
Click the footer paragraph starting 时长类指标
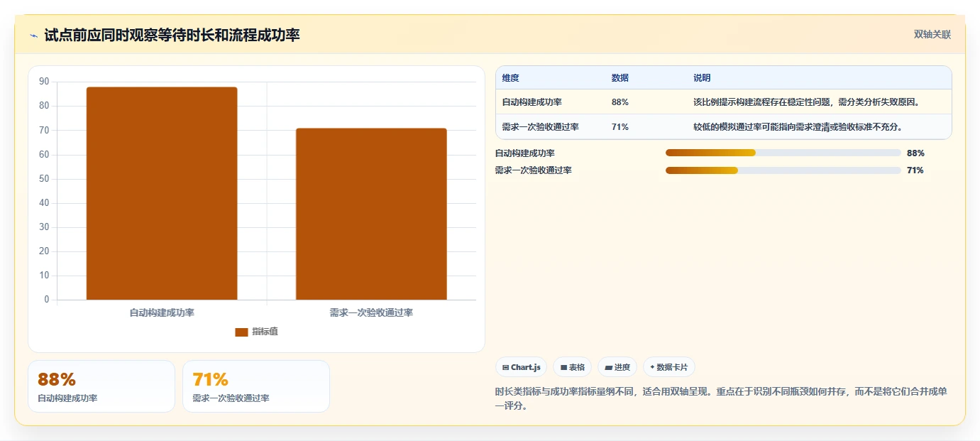click(721, 399)
